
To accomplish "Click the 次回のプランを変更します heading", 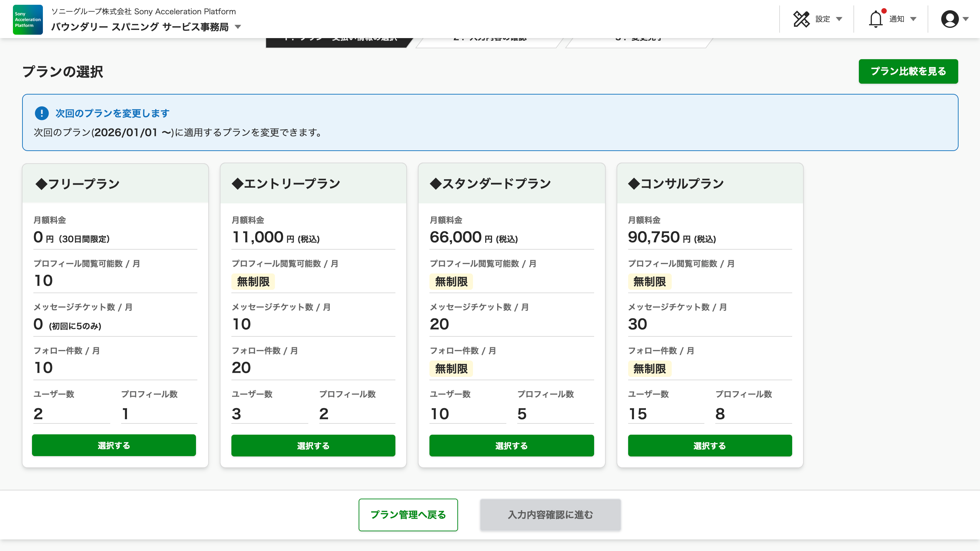I will [x=112, y=113].
